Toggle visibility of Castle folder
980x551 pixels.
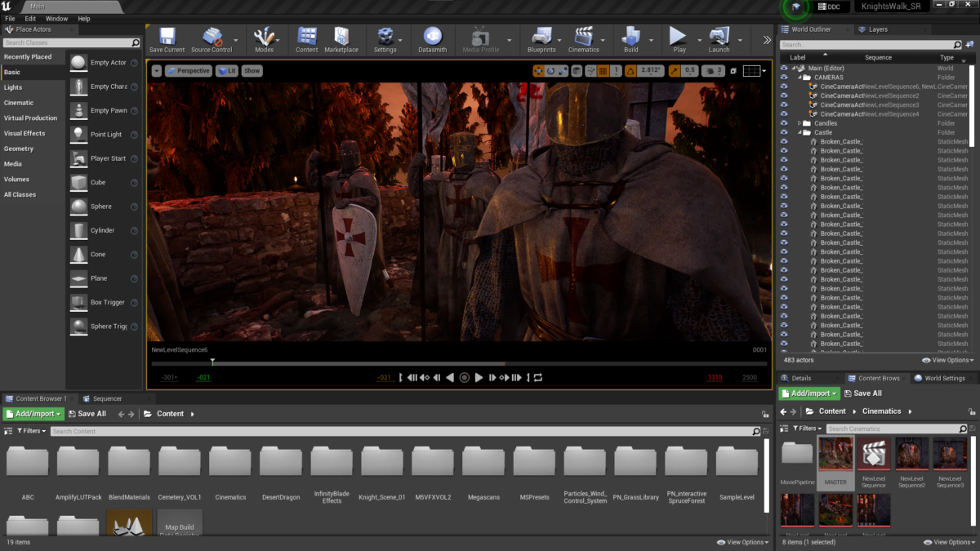pyautogui.click(x=784, y=132)
